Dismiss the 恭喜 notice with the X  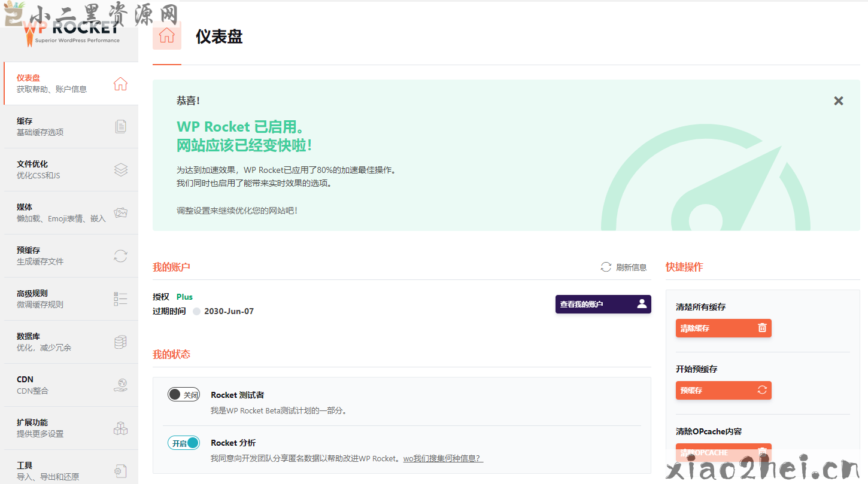point(839,101)
